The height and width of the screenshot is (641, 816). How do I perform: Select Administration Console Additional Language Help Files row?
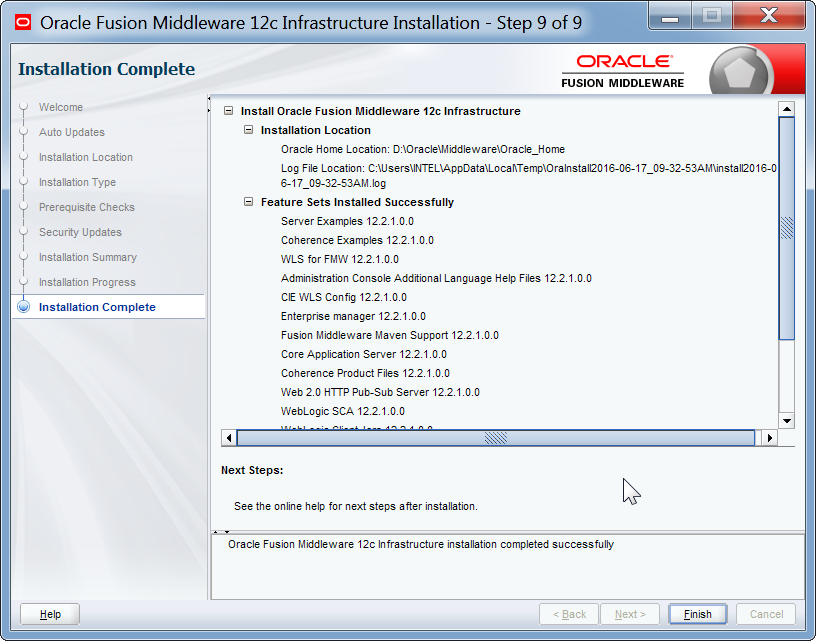pos(436,278)
